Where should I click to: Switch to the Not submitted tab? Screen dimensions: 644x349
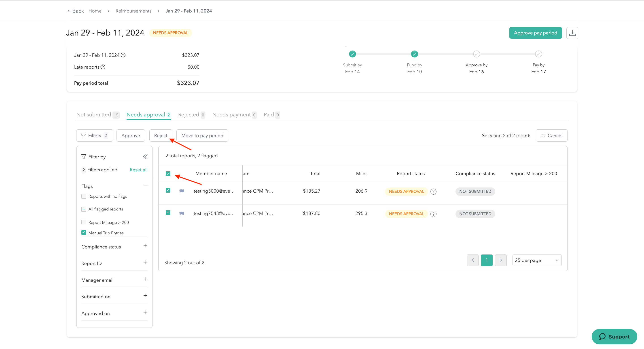point(97,115)
